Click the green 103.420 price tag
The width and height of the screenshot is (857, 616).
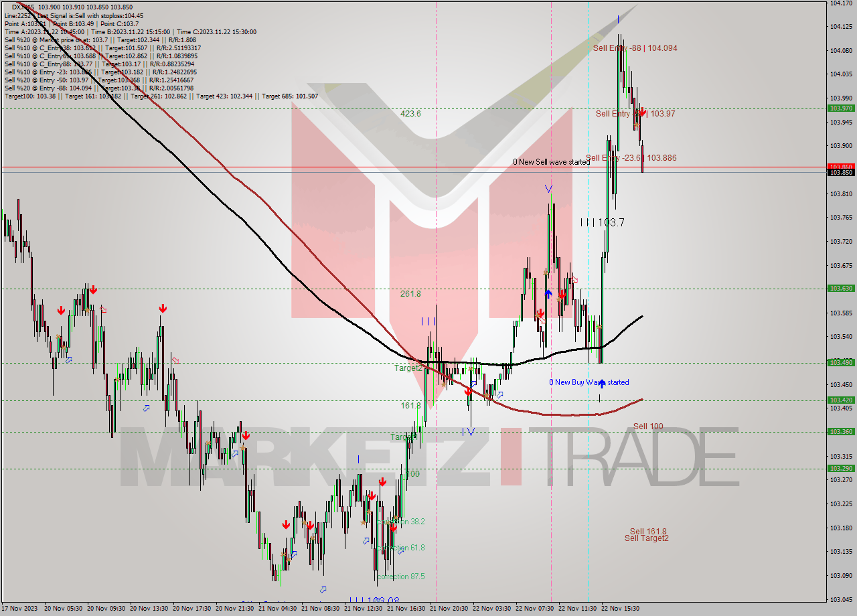(x=841, y=400)
